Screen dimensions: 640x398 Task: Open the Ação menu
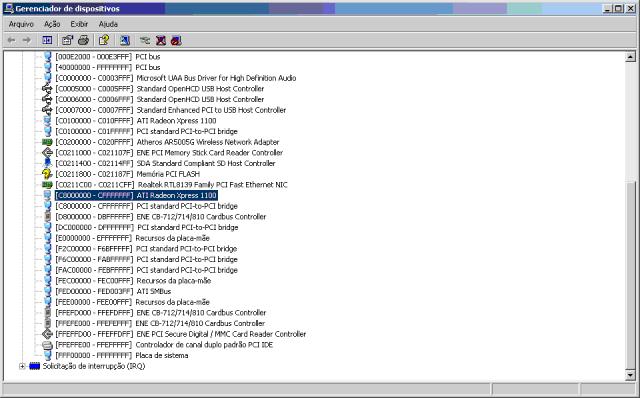(52, 24)
